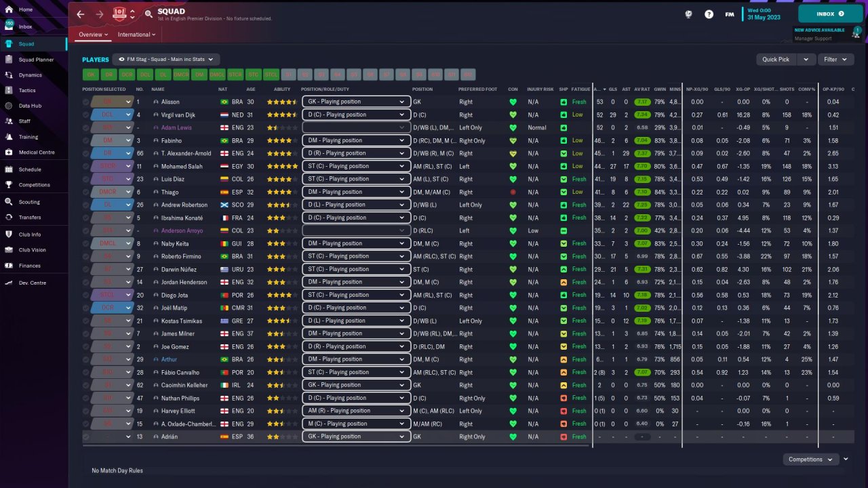
Task: Click Alisson's green 7.17 average rating
Action: (x=642, y=102)
